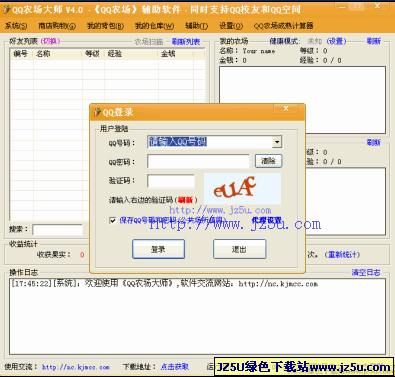Close the QQ登录 dialog
This screenshot has height=377, width=395.
[x=286, y=108]
